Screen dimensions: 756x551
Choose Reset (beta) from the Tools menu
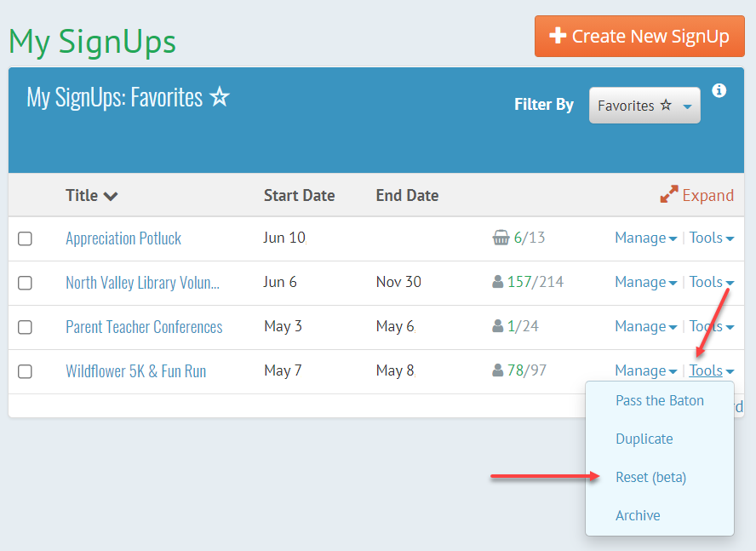[x=650, y=477]
